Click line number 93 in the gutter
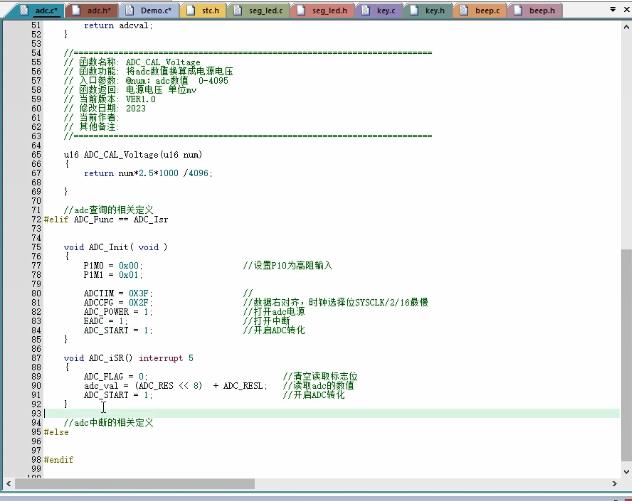 (x=36, y=414)
